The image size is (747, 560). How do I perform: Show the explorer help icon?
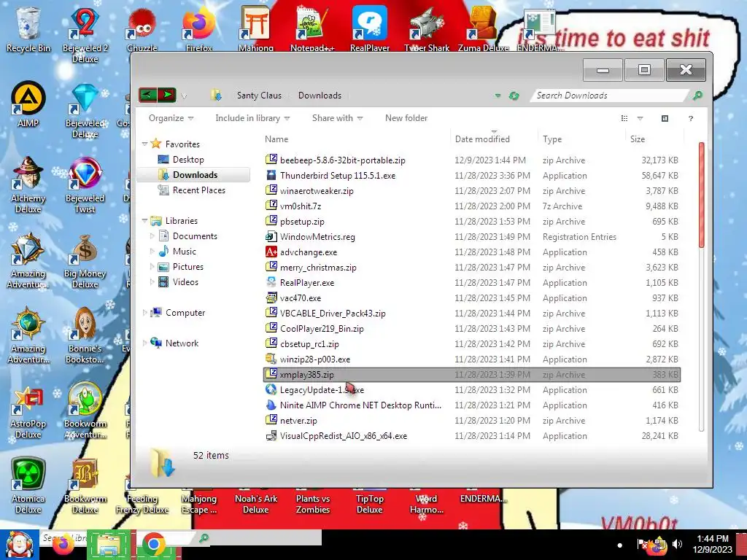(x=691, y=118)
